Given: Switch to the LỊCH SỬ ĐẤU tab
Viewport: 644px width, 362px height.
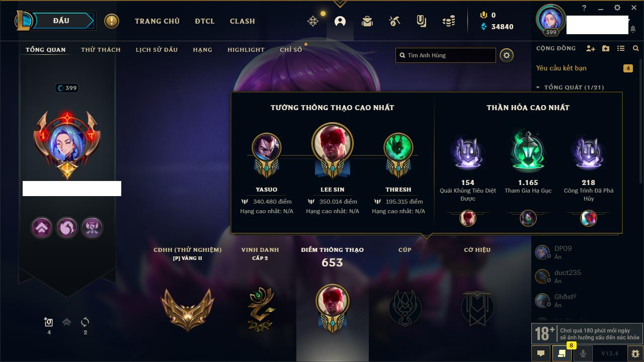Looking at the screenshot, I should 156,50.
